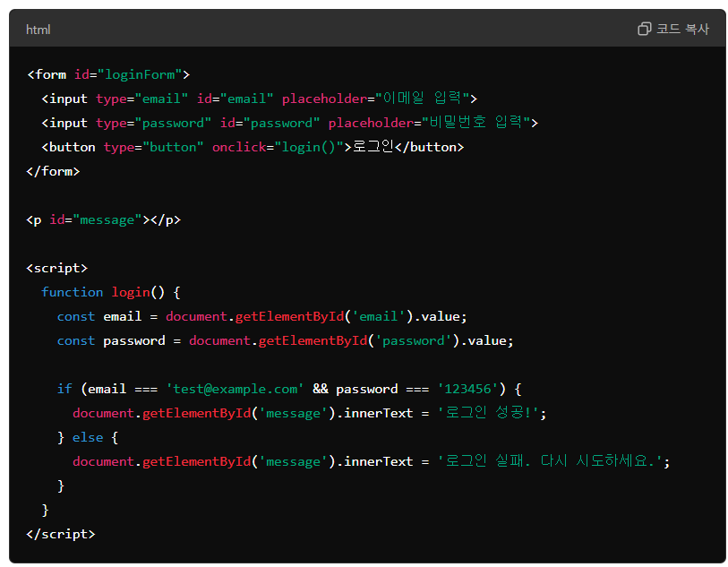The width and height of the screenshot is (728, 567).
Task: Click the closing </form> tag
Action: [x=53, y=171]
